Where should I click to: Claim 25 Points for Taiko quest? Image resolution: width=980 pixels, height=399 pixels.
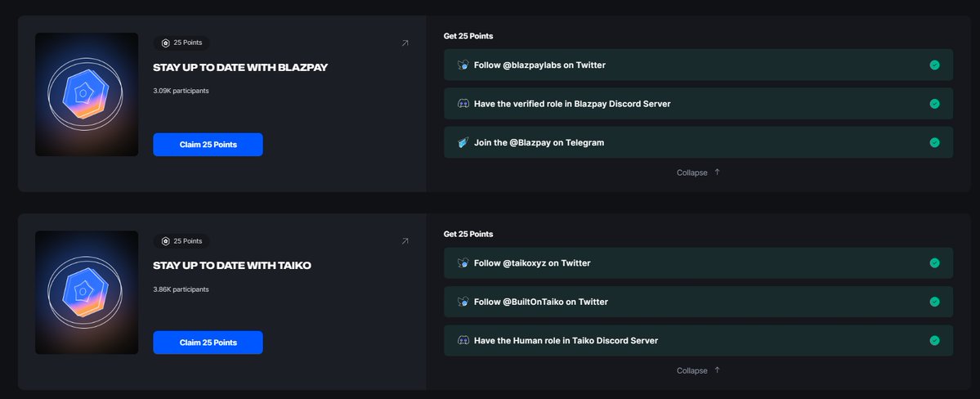(x=208, y=343)
